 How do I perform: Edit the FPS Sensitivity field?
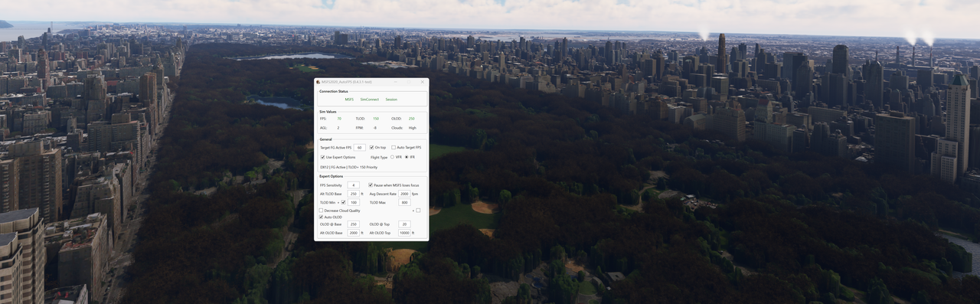click(354, 185)
